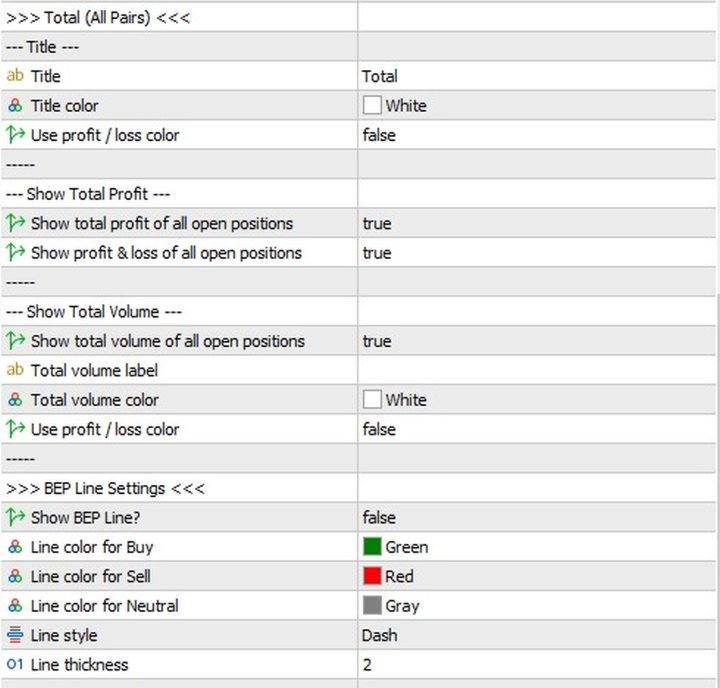
Task: Click the Line style enum icon
Action: pos(15,635)
